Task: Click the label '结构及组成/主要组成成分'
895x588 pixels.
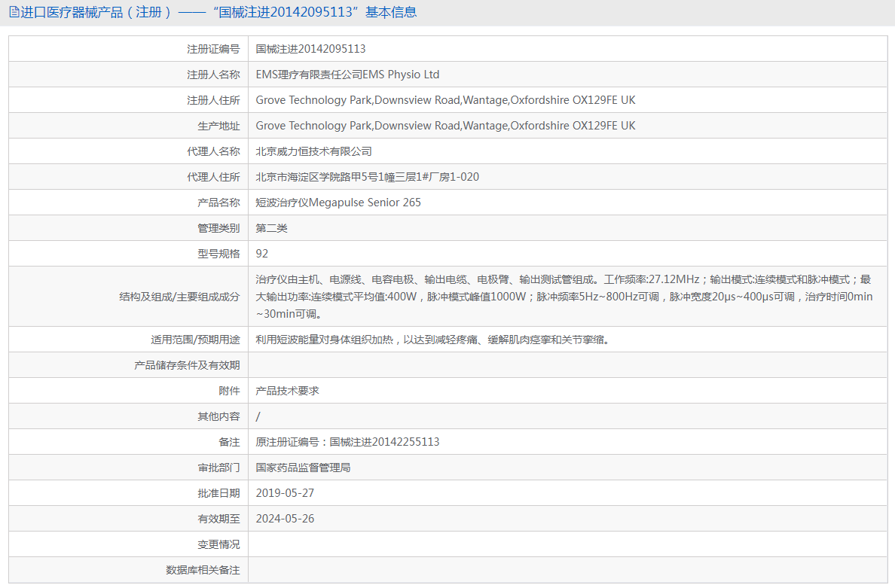Action: click(179, 297)
